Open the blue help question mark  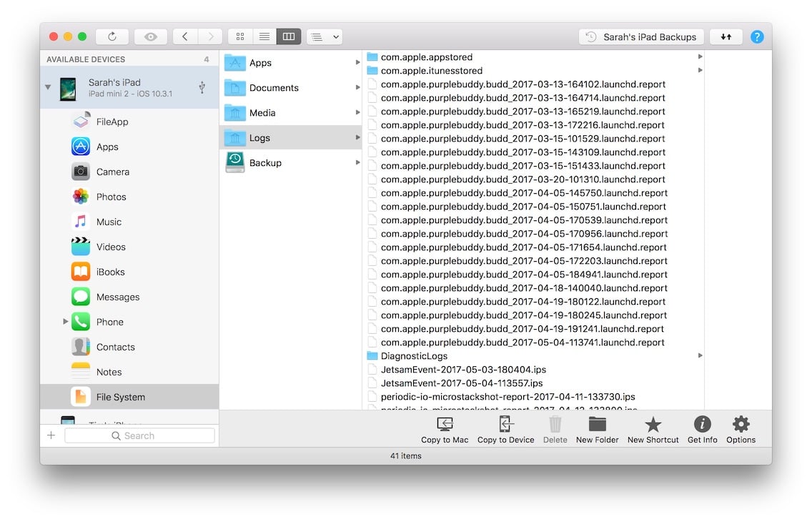756,36
